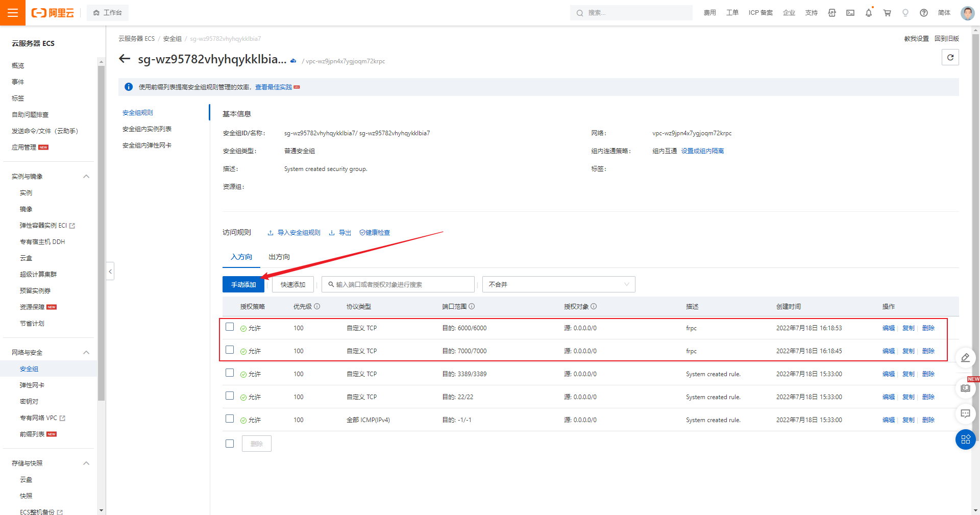
Task: Open the Cloud Shell terminal icon
Action: click(x=850, y=13)
